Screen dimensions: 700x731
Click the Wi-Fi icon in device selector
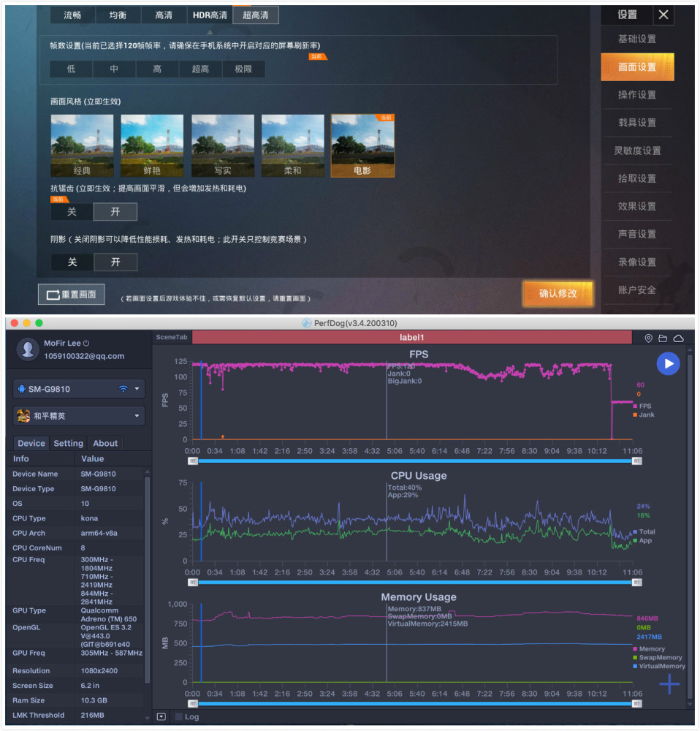(x=123, y=389)
